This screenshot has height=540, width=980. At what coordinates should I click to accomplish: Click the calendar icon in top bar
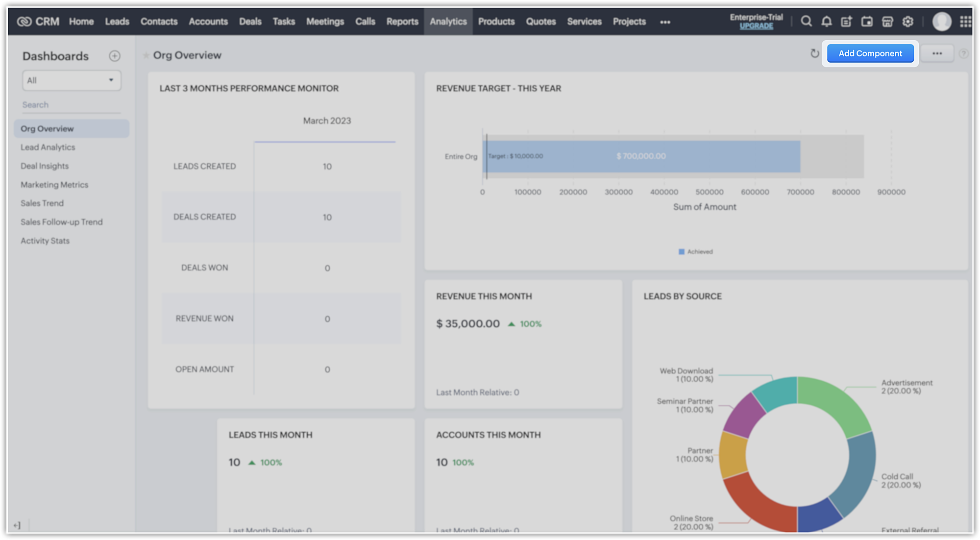[867, 22]
